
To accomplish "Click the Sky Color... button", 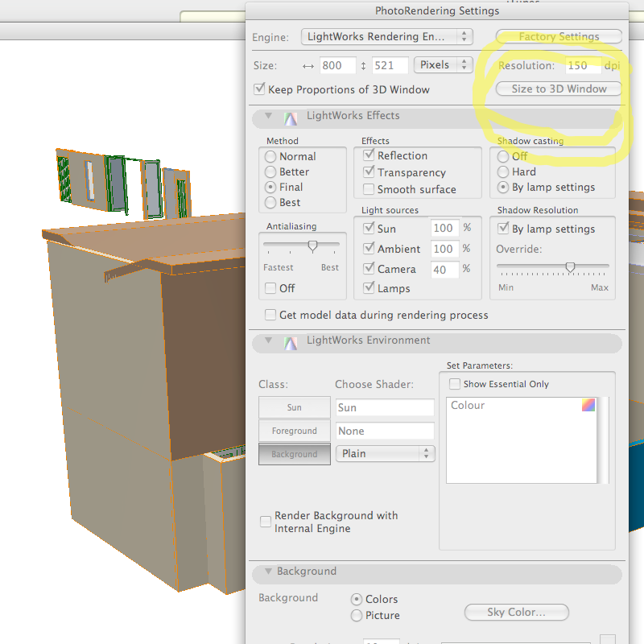I will tap(517, 612).
